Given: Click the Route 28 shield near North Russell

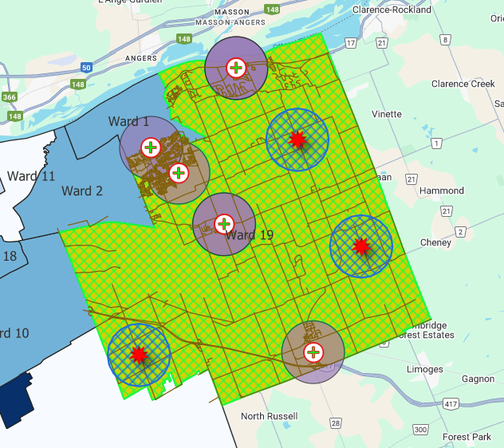Looking at the screenshot, I should tap(336, 423).
